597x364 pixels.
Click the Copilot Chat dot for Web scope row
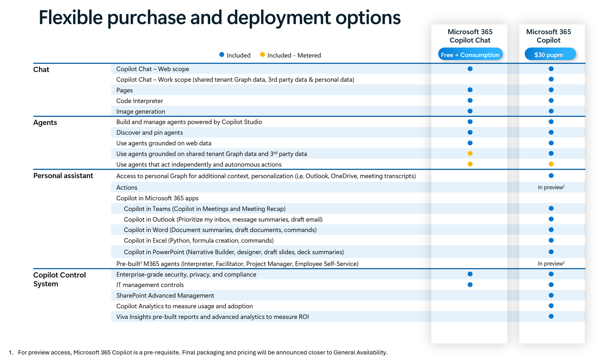coord(470,69)
